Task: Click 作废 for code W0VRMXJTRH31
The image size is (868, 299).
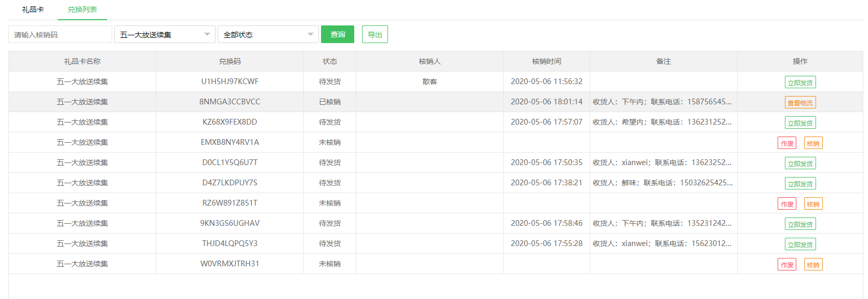Action: click(x=787, y=265)
